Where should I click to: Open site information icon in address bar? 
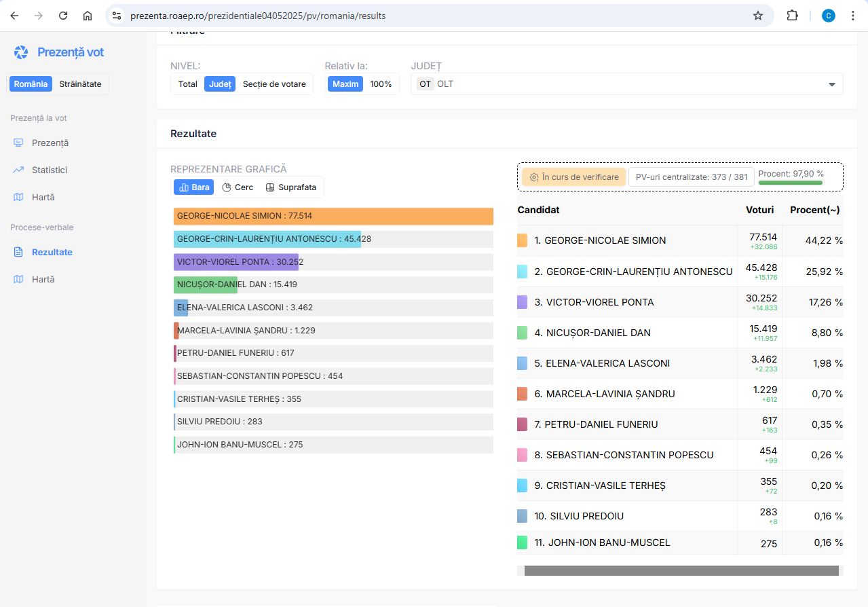pyautogui.click(x=117, y=16)
